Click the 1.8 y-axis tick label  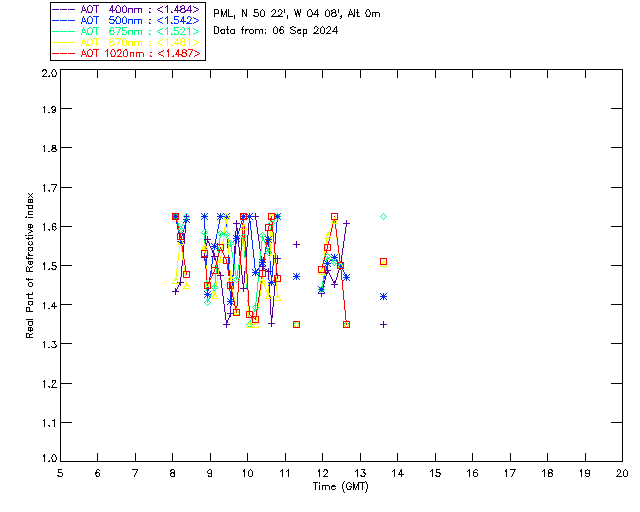pyautogui.click(x=49, y=148)
